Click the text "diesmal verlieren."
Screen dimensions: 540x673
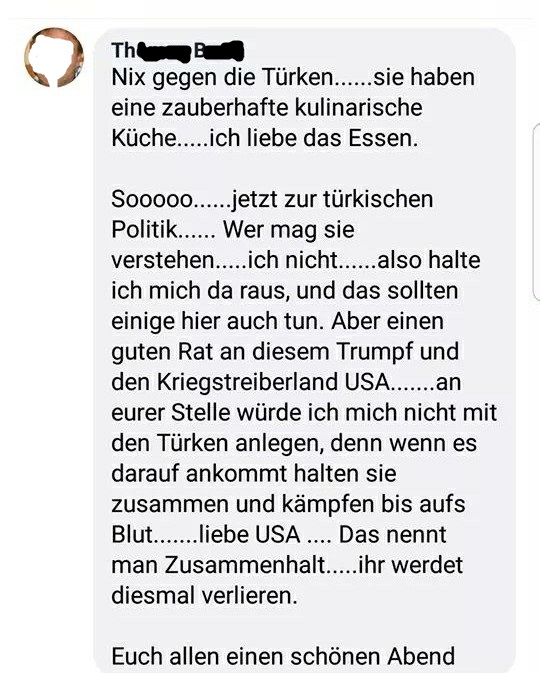point(204,595)
